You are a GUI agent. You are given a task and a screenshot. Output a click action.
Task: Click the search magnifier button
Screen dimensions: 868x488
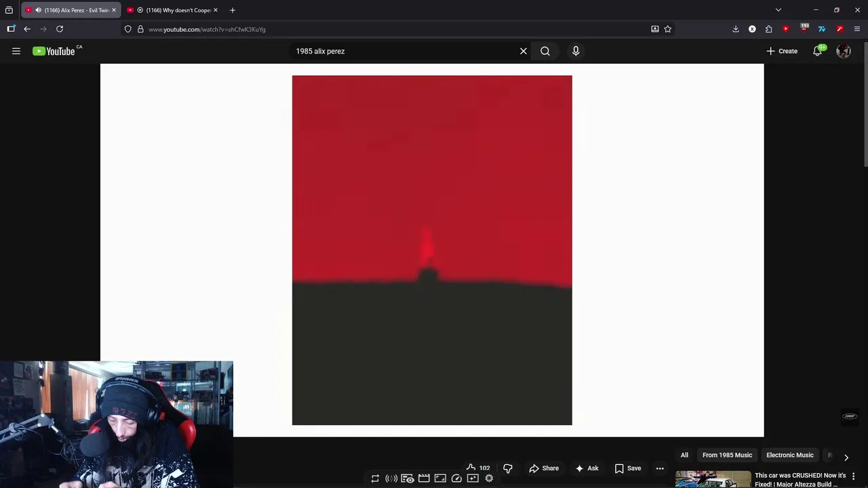click(x=545, y=51)
